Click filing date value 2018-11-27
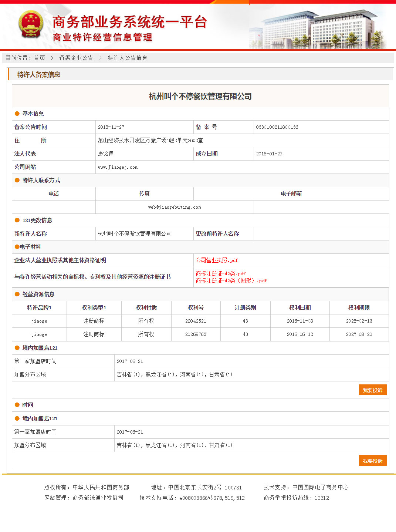This screenshot has height=532, width=396. 111,127
